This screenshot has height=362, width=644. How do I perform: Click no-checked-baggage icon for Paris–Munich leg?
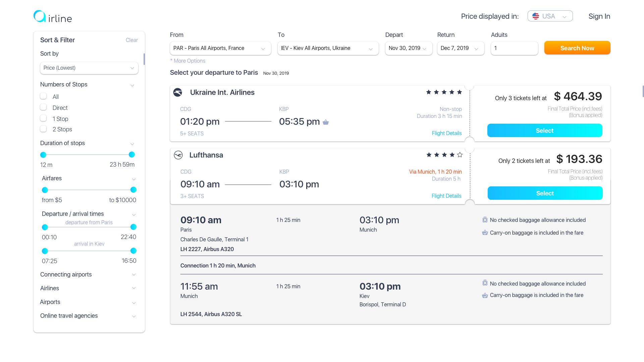point(485,220)
